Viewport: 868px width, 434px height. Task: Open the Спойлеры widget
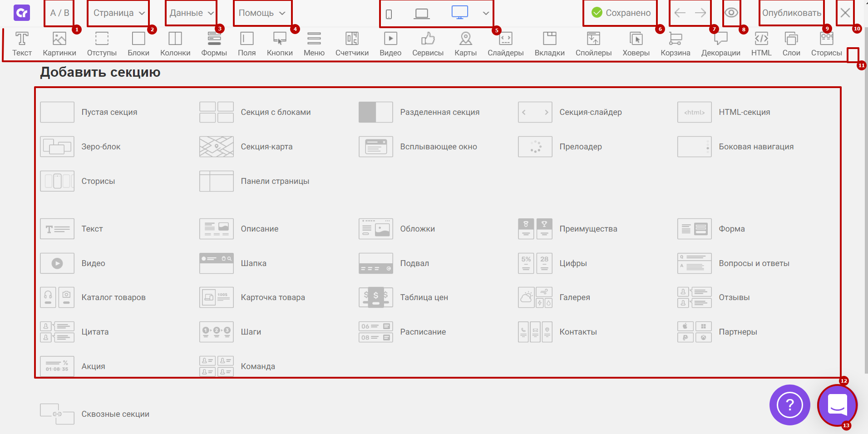pyautogui.click(x=593, y=44)
